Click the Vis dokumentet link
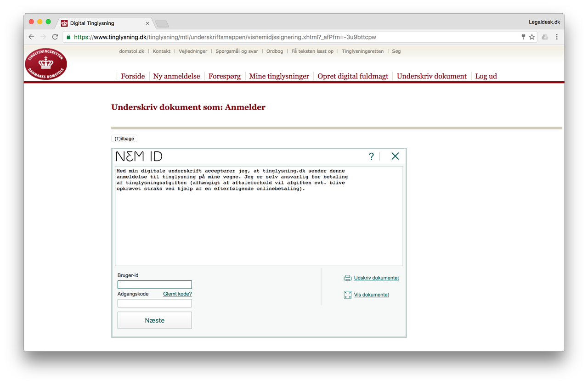The width and height of the screenshot is (588, 385). 371,295
